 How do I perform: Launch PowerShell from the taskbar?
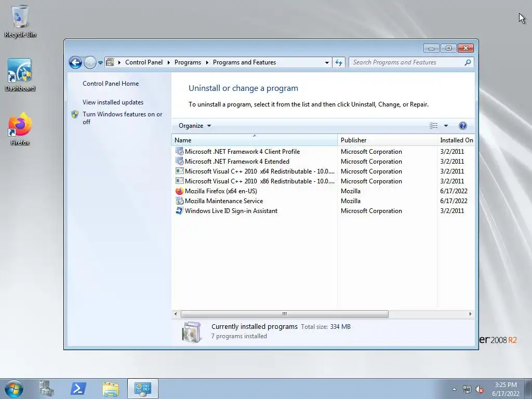pyautogui.click(x=78, y=389)
